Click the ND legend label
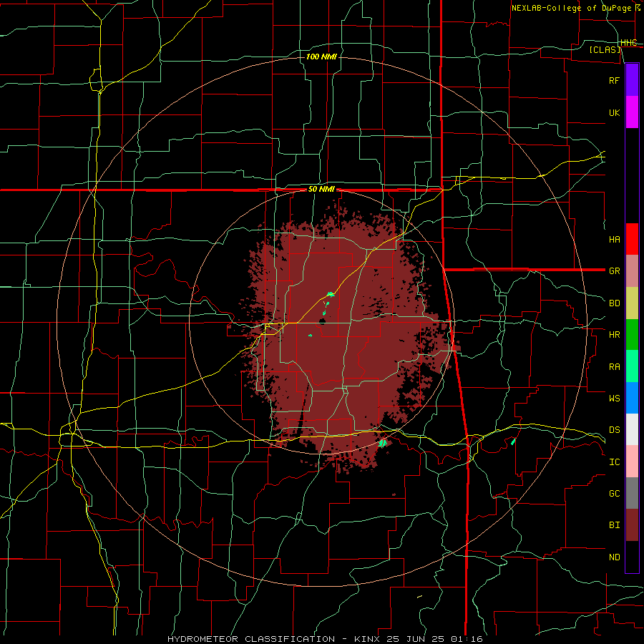Screen dimensions: 644x644 (x=614, y=557)
